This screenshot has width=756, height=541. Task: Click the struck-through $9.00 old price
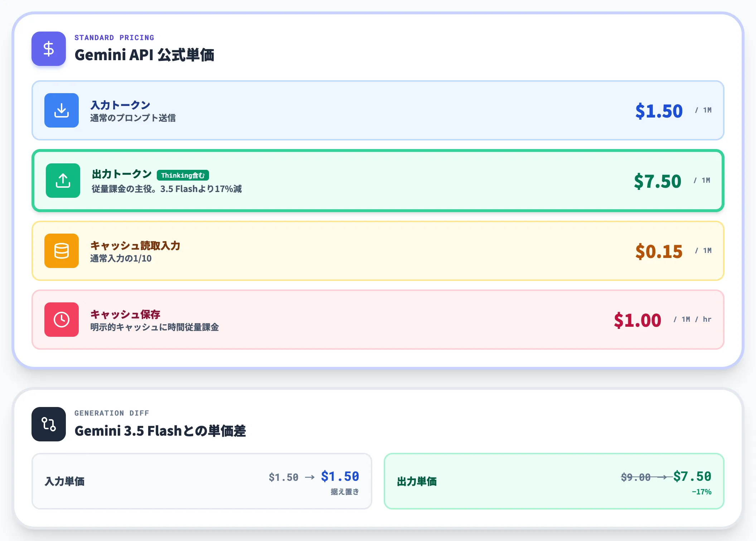point(636,477)
